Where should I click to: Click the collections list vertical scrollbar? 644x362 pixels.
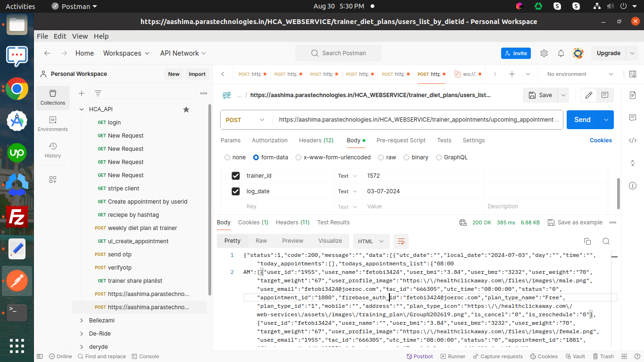(210, 198)
